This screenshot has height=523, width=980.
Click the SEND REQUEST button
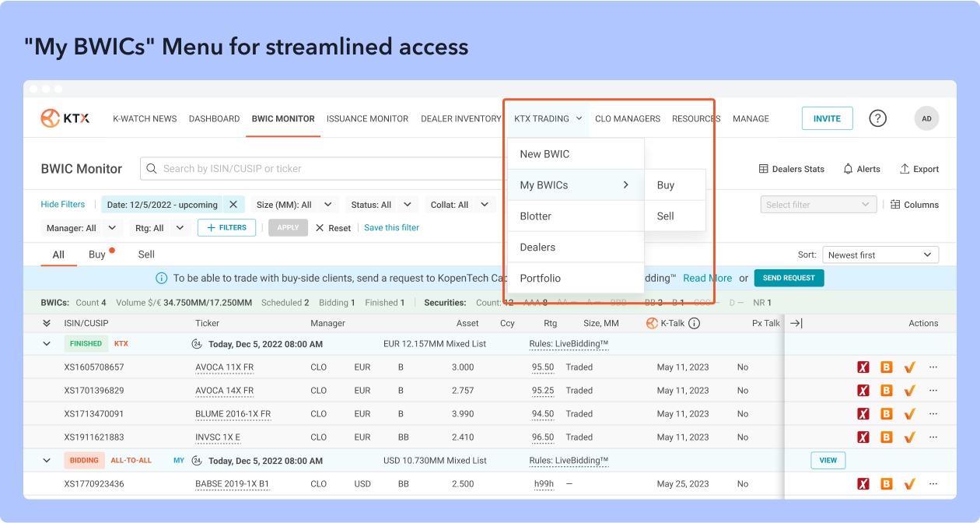click(x=789, y=278)
